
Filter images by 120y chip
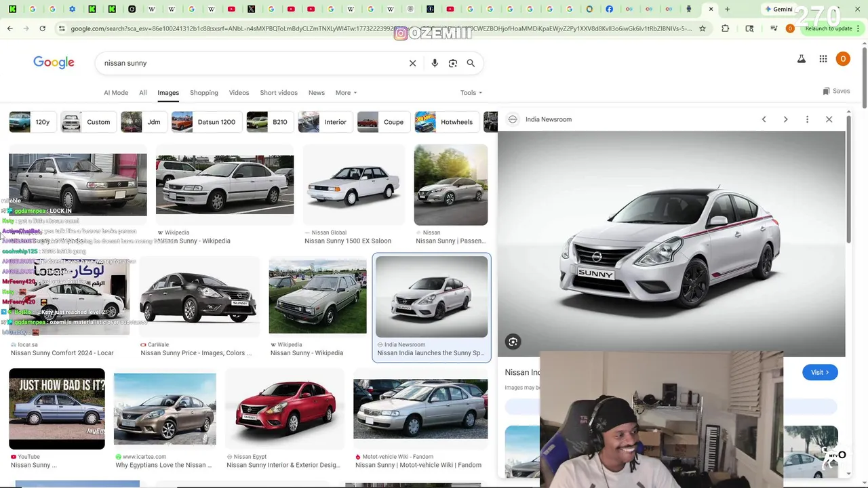tap(31, 122)
